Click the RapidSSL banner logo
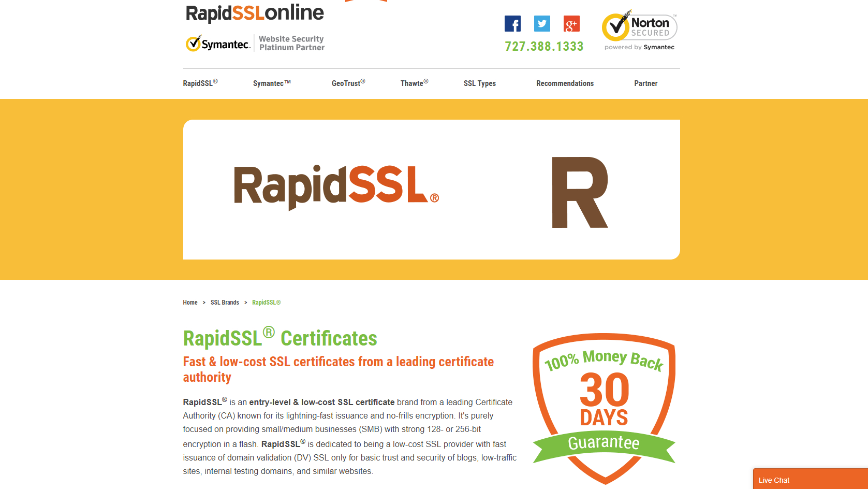The image size is (868, 489). coord(336,187)
